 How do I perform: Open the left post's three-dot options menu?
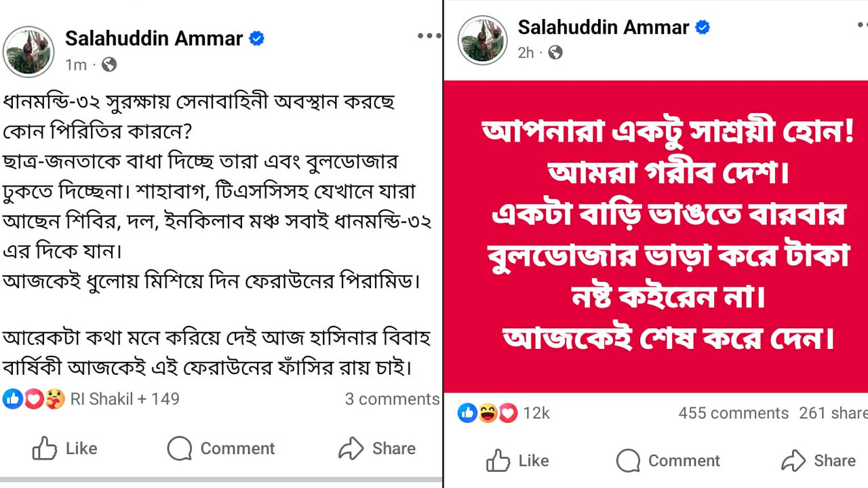tap(429, 37)
